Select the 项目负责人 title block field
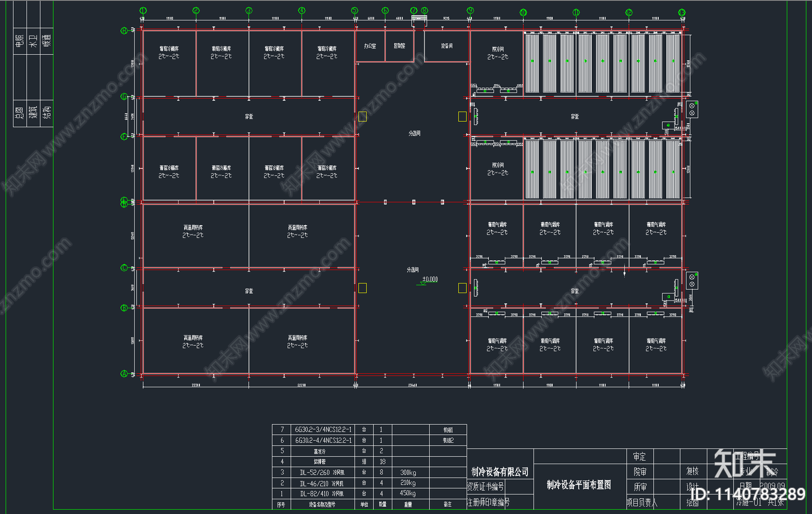Screen dimensions: 812x514 [x=641, y=503]
